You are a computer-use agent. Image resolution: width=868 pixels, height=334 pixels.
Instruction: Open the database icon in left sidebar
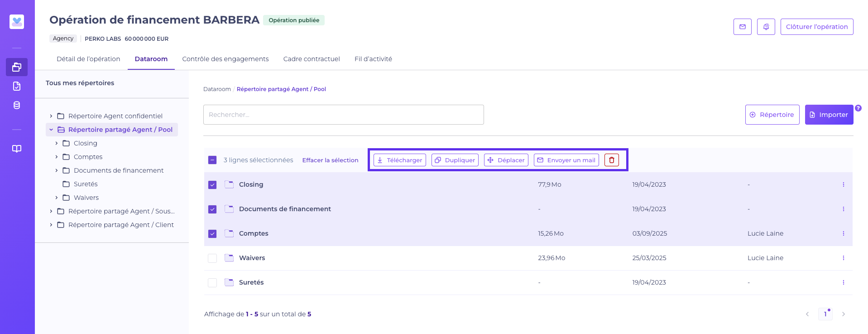(x=17, y=105)
